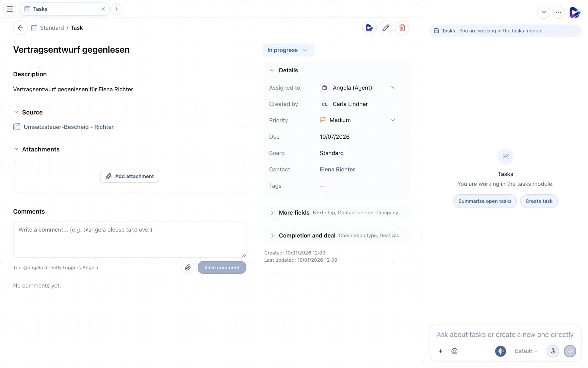588x368 pixels.
Task: Start voice mode with waveform icon
Action: [x=500, y=351]
